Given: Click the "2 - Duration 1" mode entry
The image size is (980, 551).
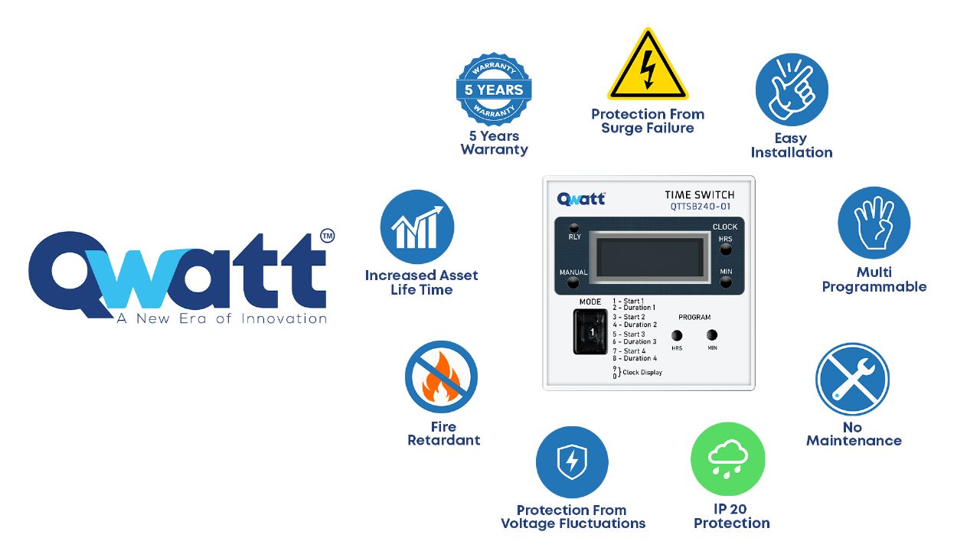Looking at the screenshot, I should [634, 308].
